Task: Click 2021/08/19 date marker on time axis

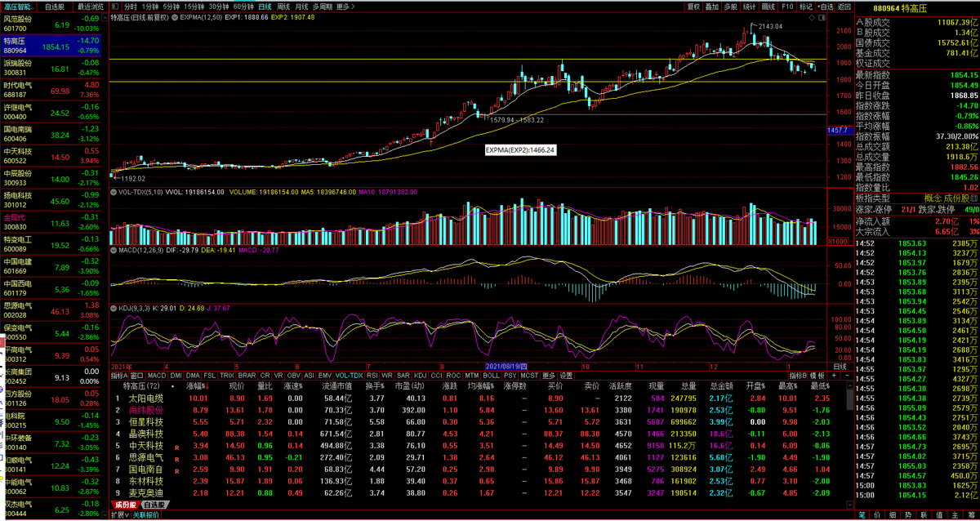Action: click(508, 367)
